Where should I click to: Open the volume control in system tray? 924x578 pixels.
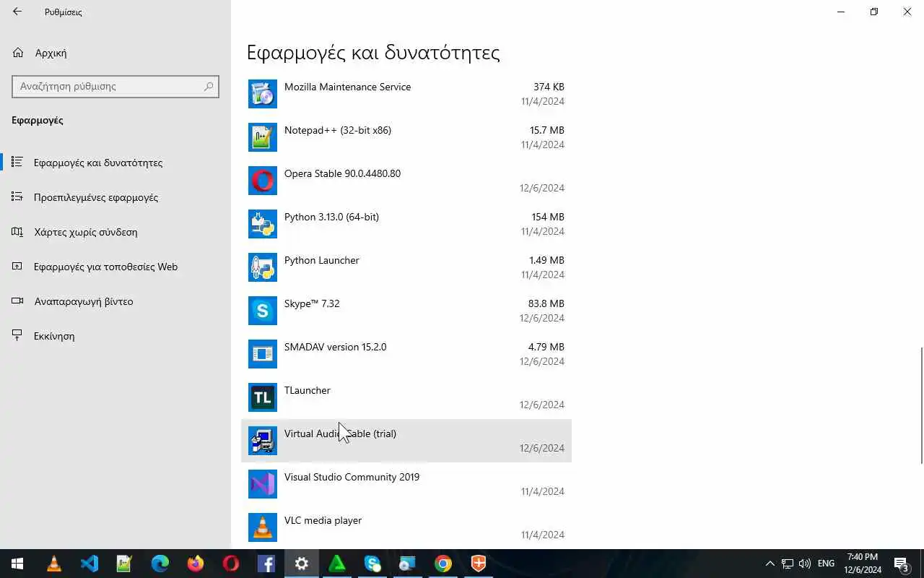805,564
